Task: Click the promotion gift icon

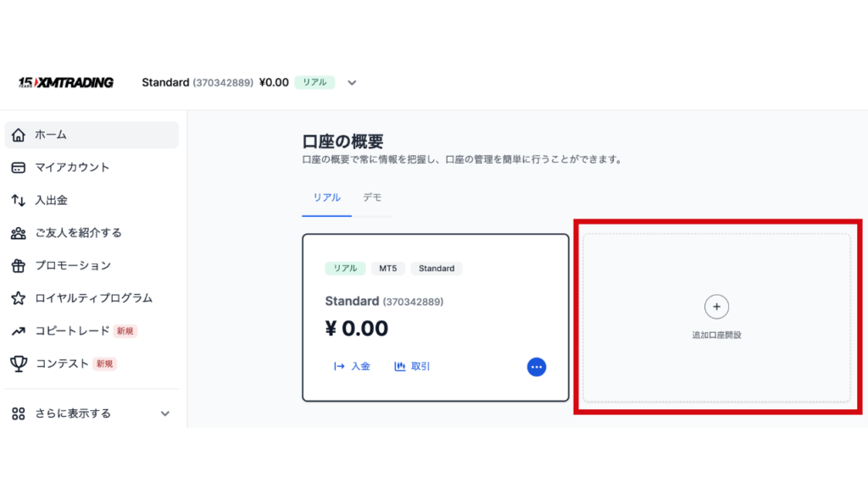Action: click(x=19, y=266)
